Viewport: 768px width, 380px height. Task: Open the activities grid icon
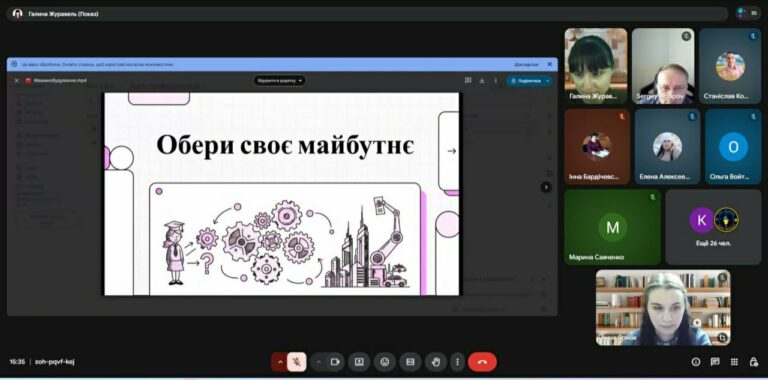pos(734,362)
